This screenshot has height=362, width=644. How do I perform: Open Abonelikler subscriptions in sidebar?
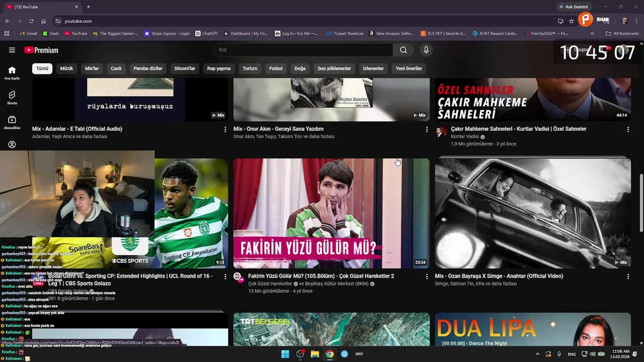pyautogui.click(x=12, y=123)
